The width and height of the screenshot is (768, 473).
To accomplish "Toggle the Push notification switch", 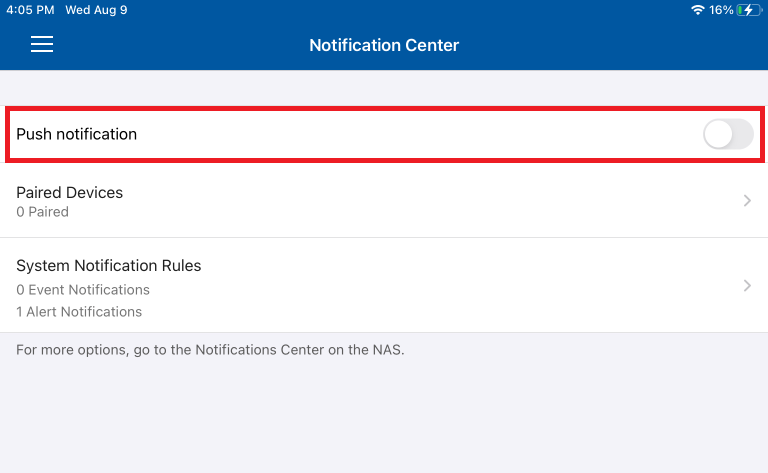I will [728, 134].
